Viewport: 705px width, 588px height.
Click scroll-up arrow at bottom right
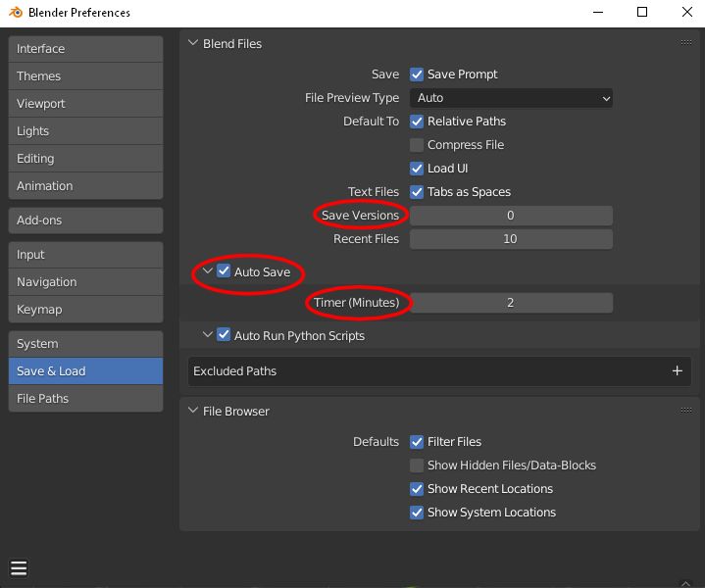coord(685,583)
